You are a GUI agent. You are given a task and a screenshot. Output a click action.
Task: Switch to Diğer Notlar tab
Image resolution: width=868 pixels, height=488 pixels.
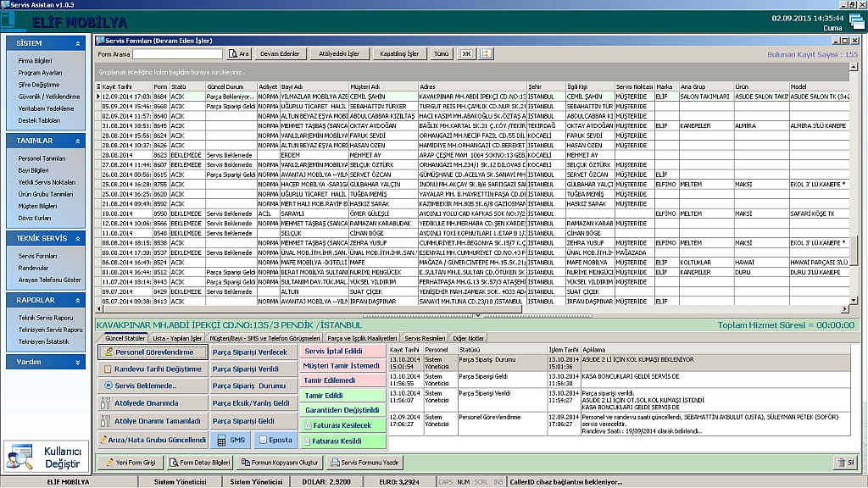[468, 338]
